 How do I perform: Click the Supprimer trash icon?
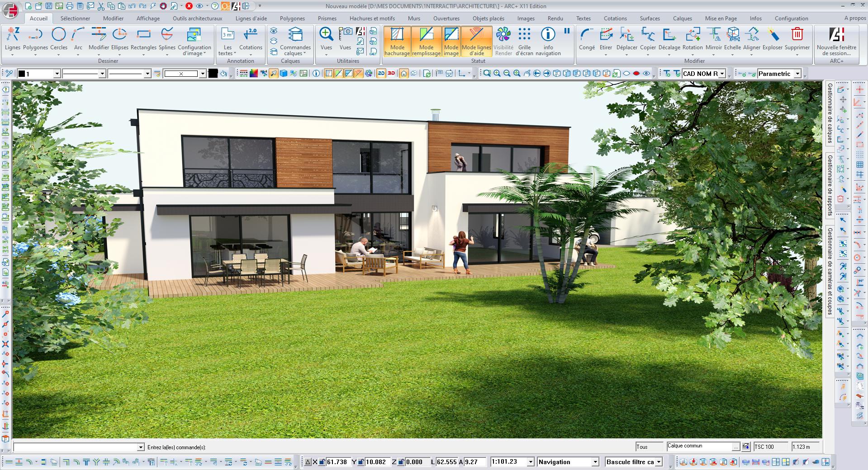coord(797,35)
